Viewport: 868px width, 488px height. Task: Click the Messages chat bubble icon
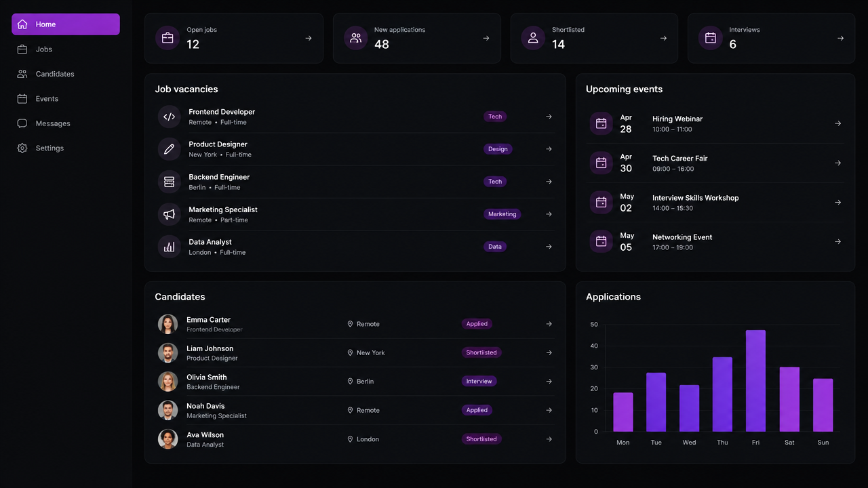(22, 123)
